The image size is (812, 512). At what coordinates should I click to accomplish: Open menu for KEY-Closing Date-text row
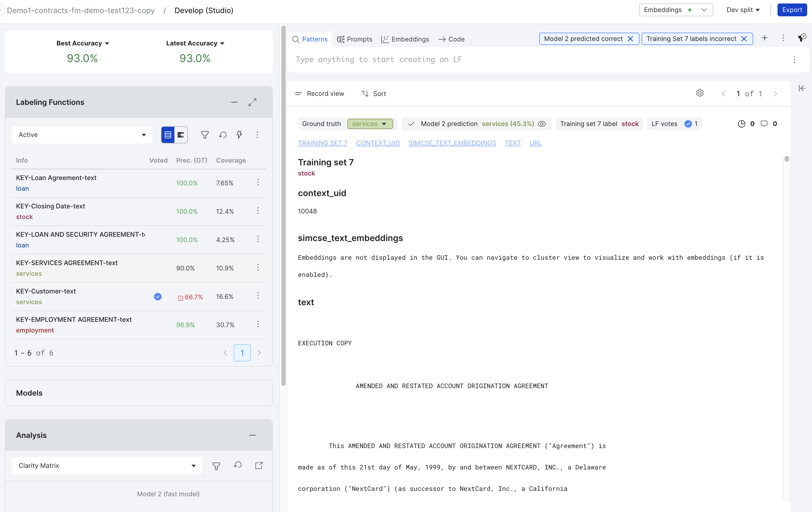click(x=258, y=211)
